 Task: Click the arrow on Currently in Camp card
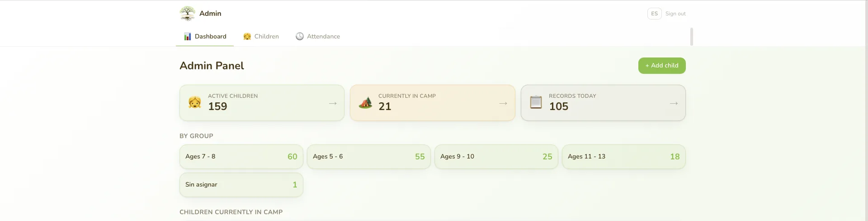503,103
